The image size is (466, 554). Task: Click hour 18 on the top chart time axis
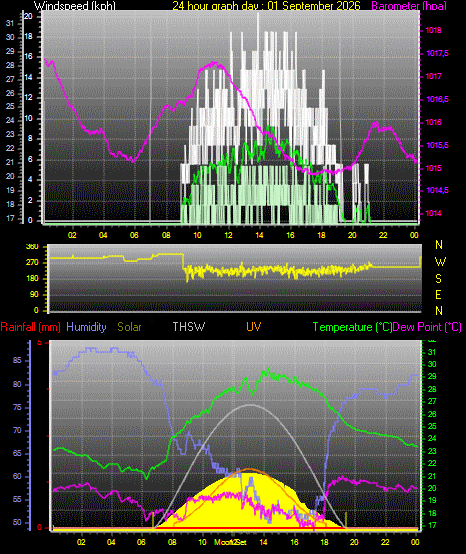click(x=321, y=235)
